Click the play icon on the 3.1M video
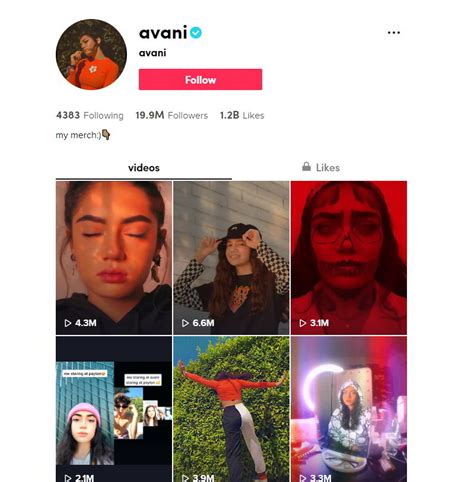The width and height of the screenshot is (474, 482). pyautogui.click(x=303, y=323)
